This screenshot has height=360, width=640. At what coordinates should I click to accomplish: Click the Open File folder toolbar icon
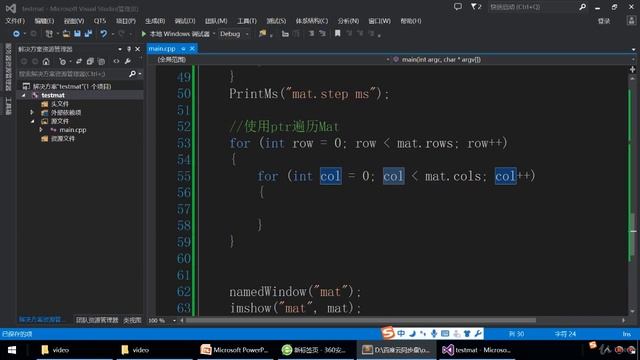pyautogui.click(x=66, y=34)
